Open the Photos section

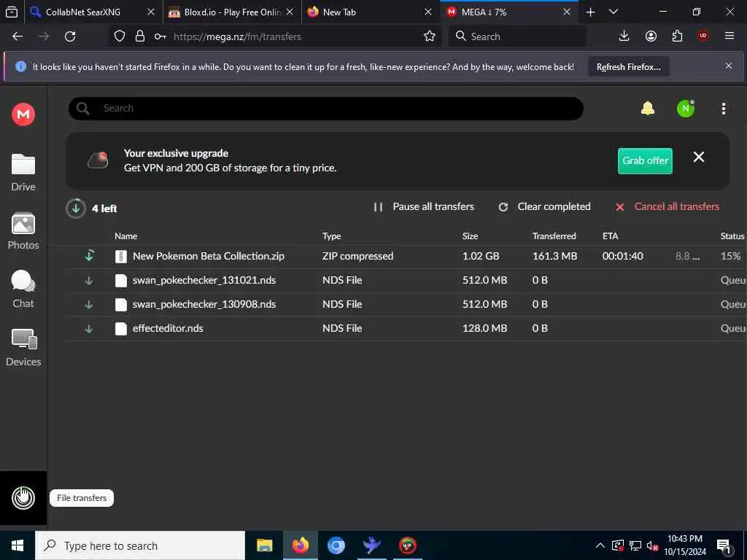pyautogui.click(x=23, y=231)
